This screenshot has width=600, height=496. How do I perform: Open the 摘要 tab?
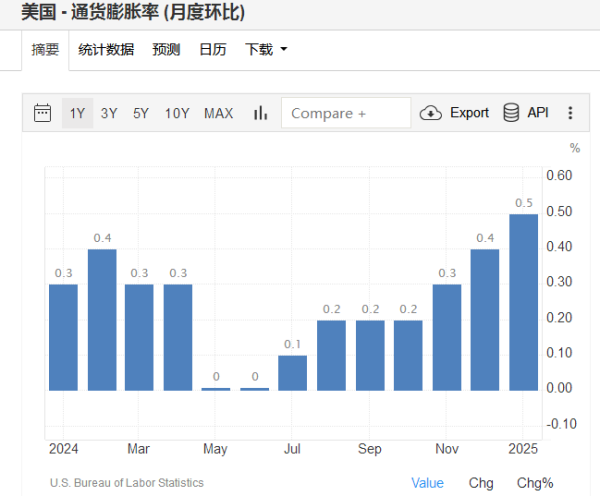pos(45,49)
